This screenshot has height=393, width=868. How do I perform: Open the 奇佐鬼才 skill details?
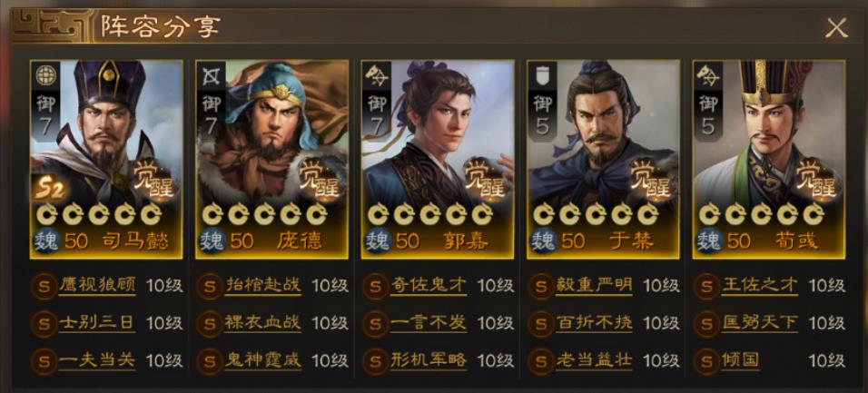pyautogui.click(x=429, y=286)
